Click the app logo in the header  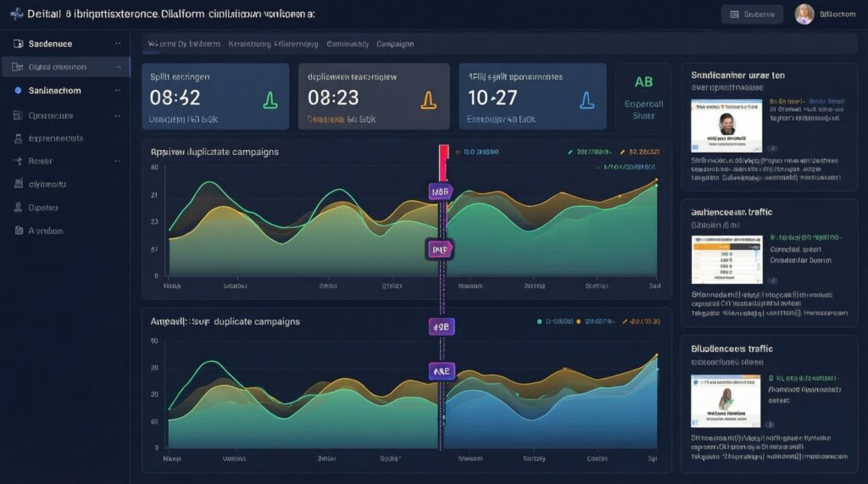tap(16, 14)
